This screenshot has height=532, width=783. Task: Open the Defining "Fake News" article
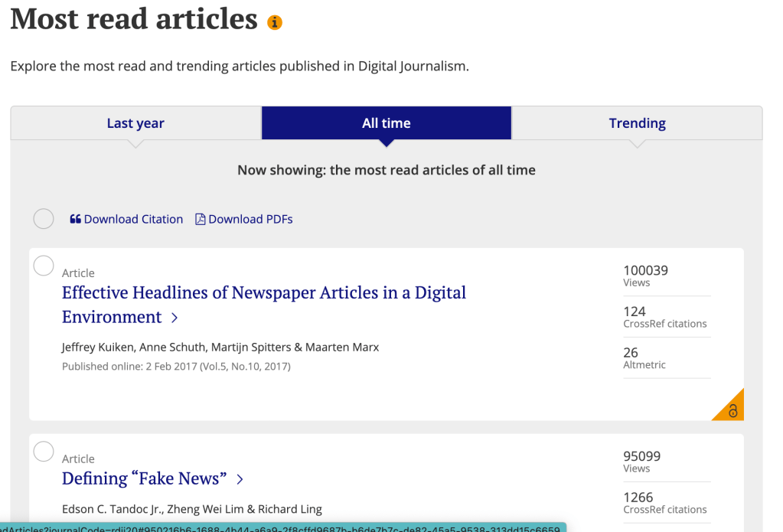144,479
